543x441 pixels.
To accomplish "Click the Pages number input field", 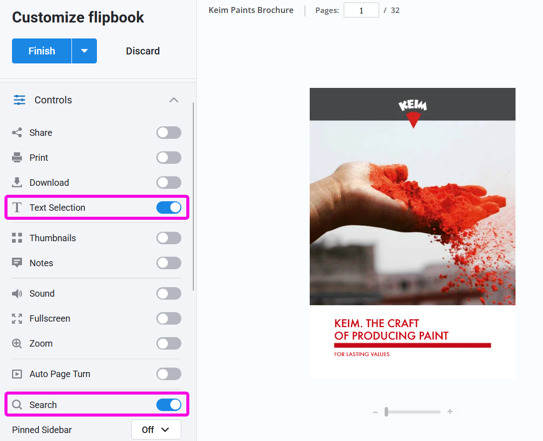I will [x=361, y=10].
